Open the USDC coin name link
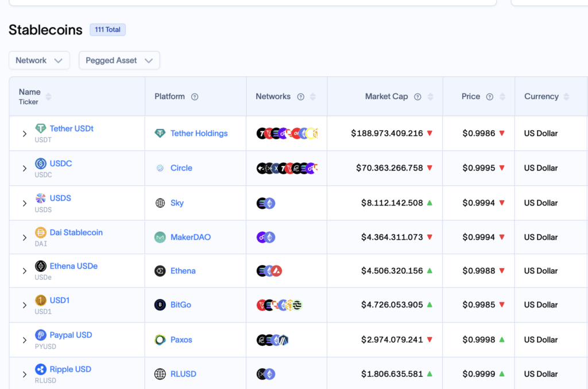Screen dimensions: 588x389 coord(61,164)
